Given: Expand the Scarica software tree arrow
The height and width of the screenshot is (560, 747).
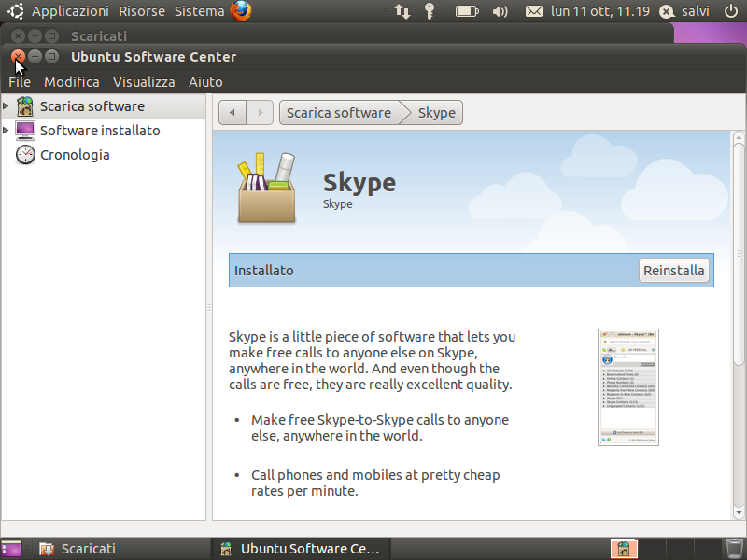Looking at the screenshot, I should (6, 105).
